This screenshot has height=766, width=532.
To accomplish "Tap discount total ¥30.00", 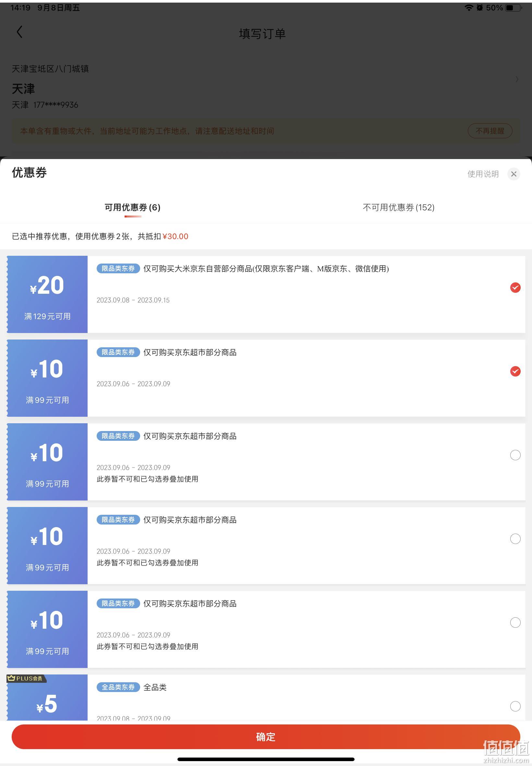I will (x=175, y=236).
